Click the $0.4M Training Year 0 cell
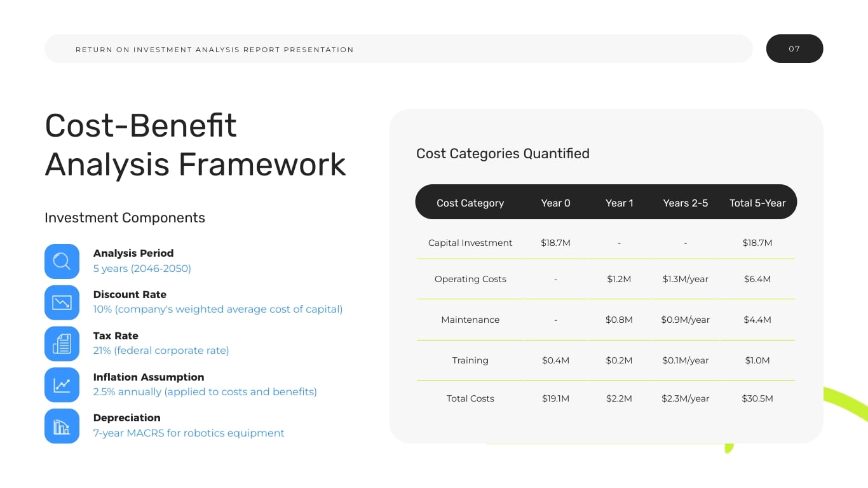 (x=556, y=360)
